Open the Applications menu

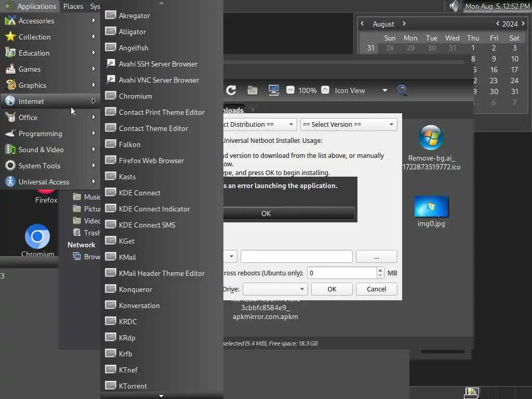31,6
